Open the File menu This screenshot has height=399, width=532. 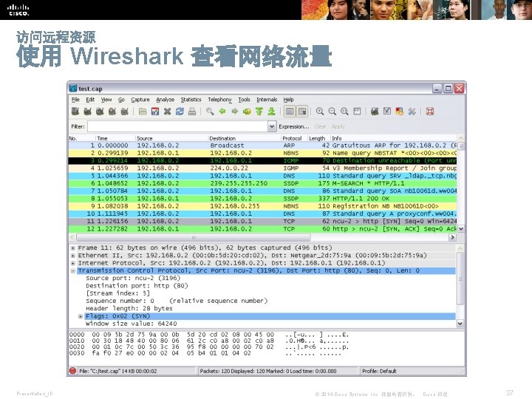click(x=75, y=100)
